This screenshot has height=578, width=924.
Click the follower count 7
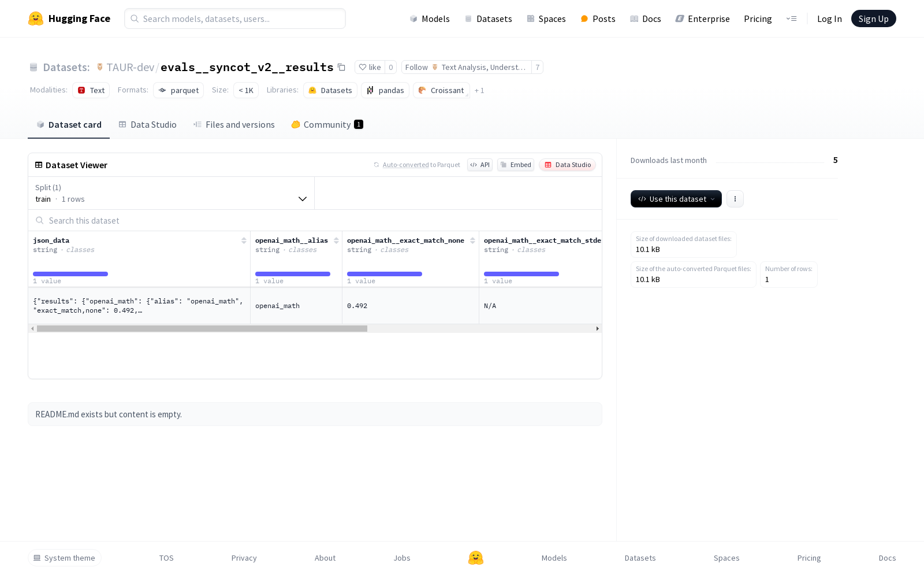pyautogui.click(x=537, y=67)
